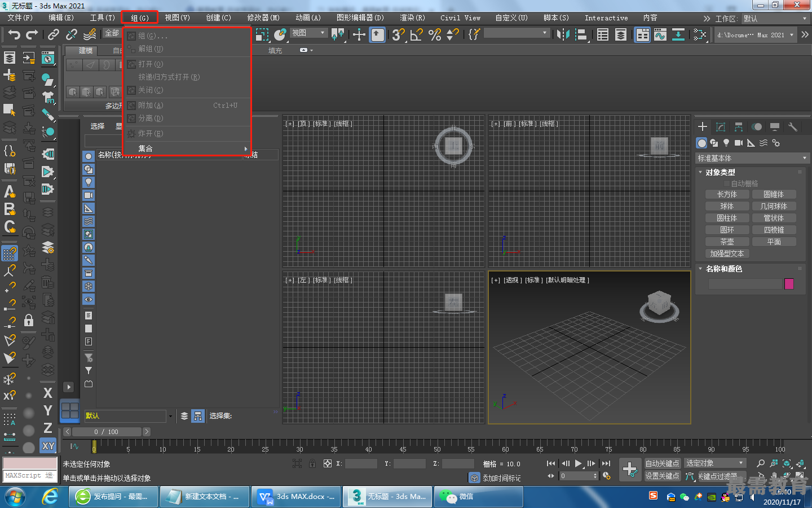Toggle the Percent Snap icon
This screenshot has height=508, width=812.
(x=435, y=35)
